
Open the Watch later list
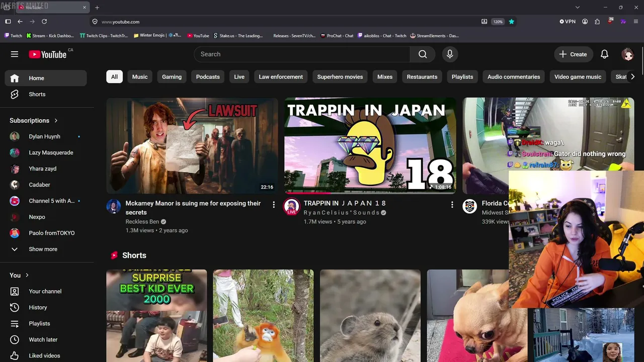46,339
